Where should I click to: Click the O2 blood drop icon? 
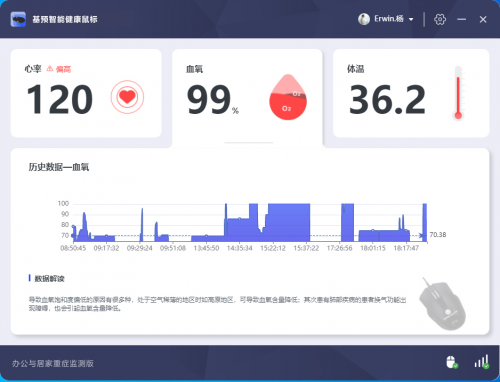tap(288, 97)
